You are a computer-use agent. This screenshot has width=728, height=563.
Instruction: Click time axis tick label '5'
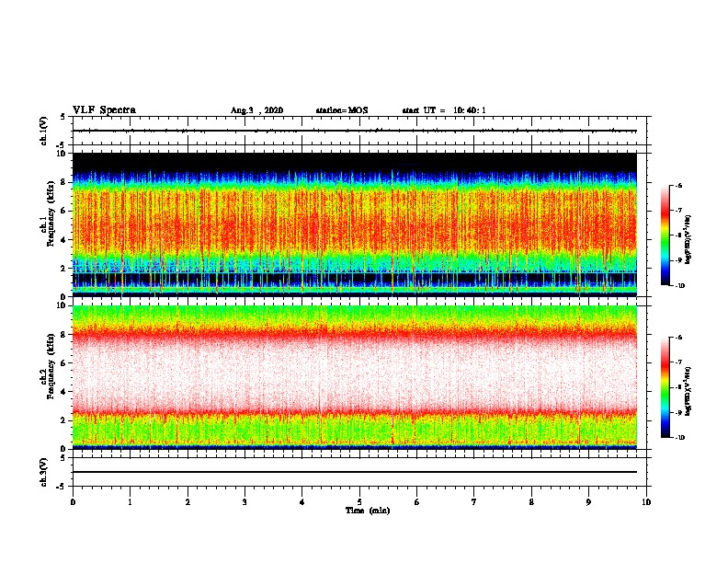point(359,502)
